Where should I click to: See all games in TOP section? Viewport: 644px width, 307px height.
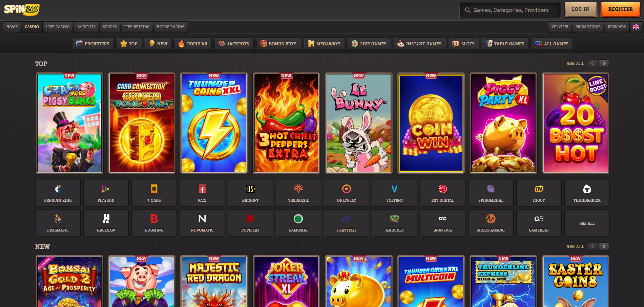[575, 64]
